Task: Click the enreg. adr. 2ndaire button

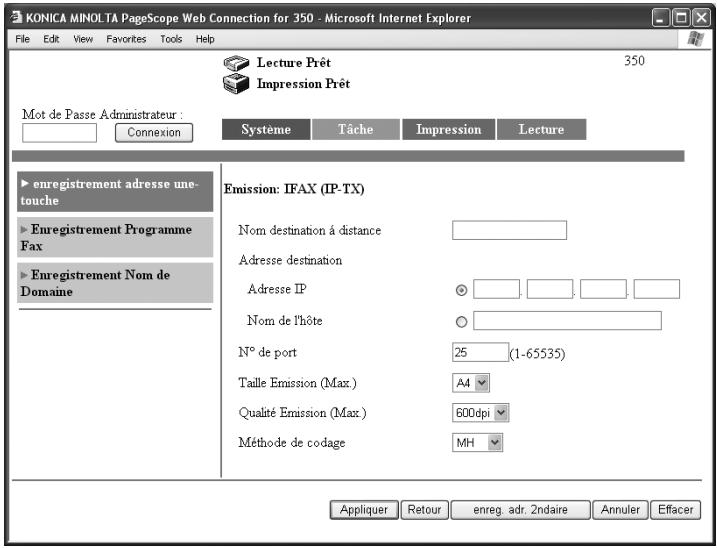Action: [520, 510]
